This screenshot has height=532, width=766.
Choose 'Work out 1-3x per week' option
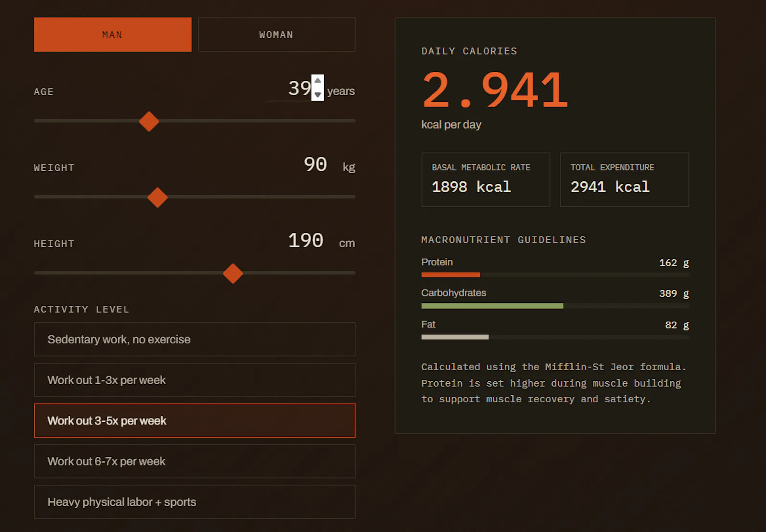(195, 380)
